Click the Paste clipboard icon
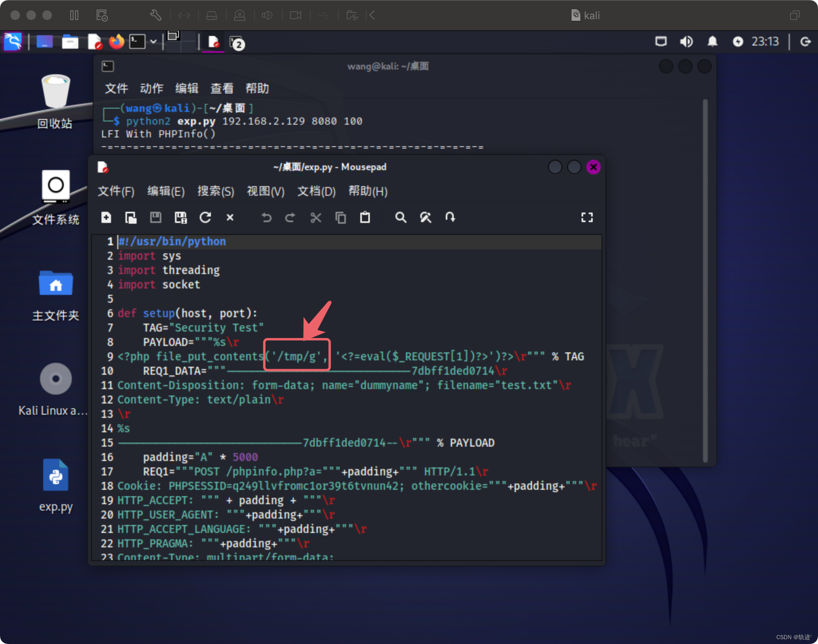Viewport: 818px width, 644px height. point(365,217)
